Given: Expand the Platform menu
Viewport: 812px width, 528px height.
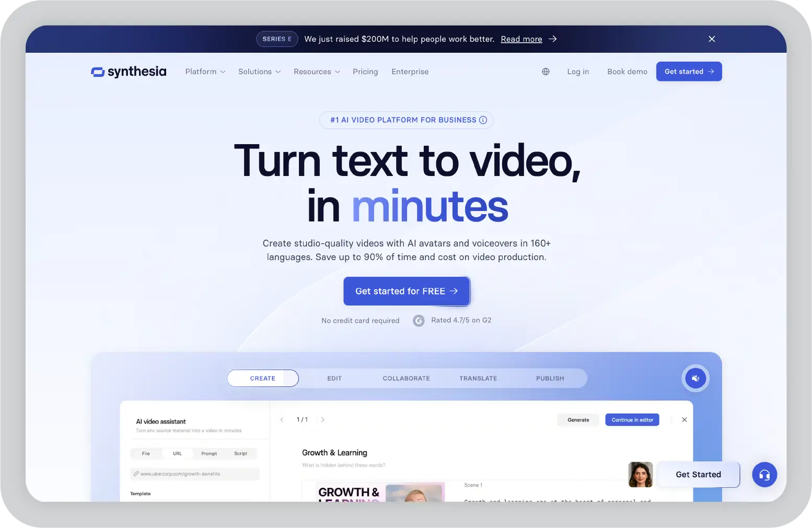Looking at the screenshot, I should pyautogui.click(x=205, y=72).
